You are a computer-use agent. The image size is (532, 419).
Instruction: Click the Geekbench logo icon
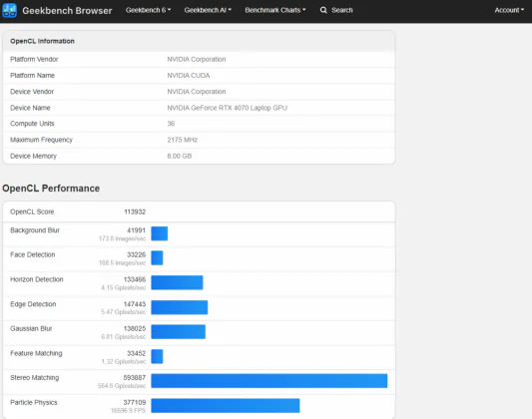point(10,10)
